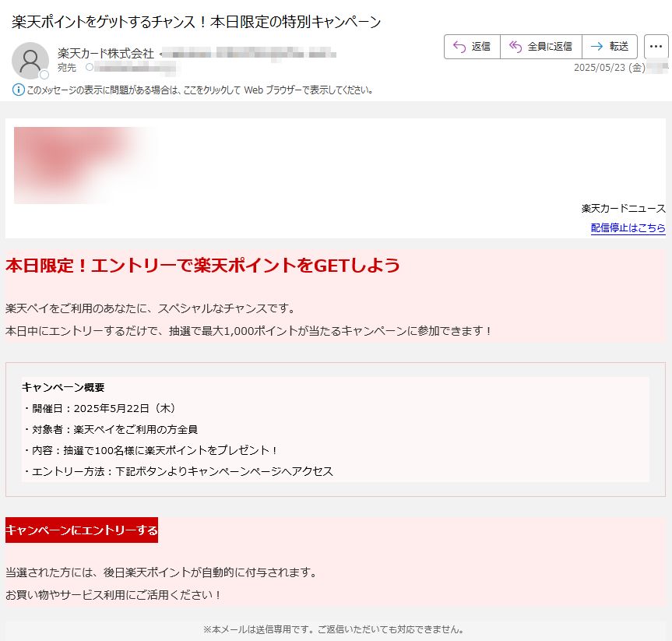
Task: Click キャンペーンにエントリーする red button
Action: pos(82,530)
